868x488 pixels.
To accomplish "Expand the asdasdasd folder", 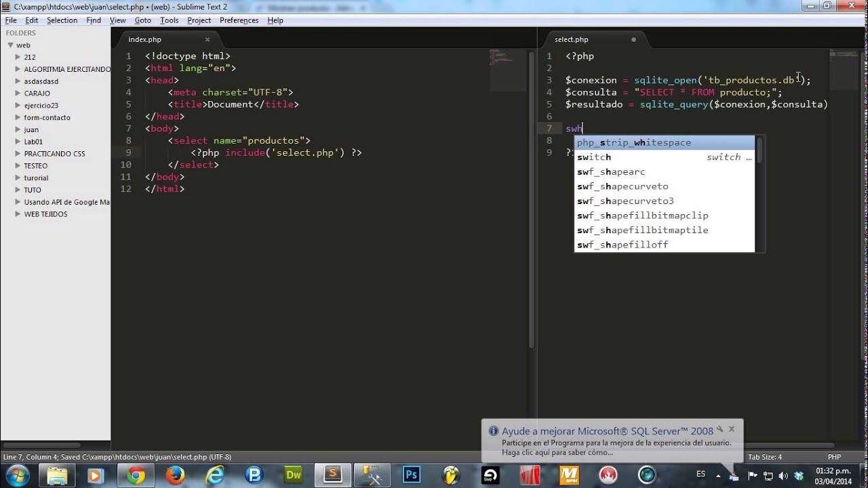I will coord(18,81).
